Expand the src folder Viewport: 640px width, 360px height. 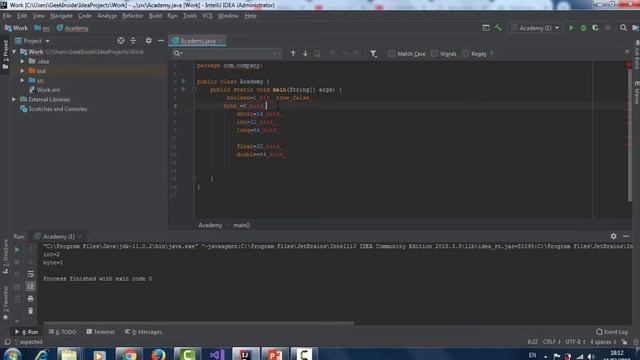22,80
